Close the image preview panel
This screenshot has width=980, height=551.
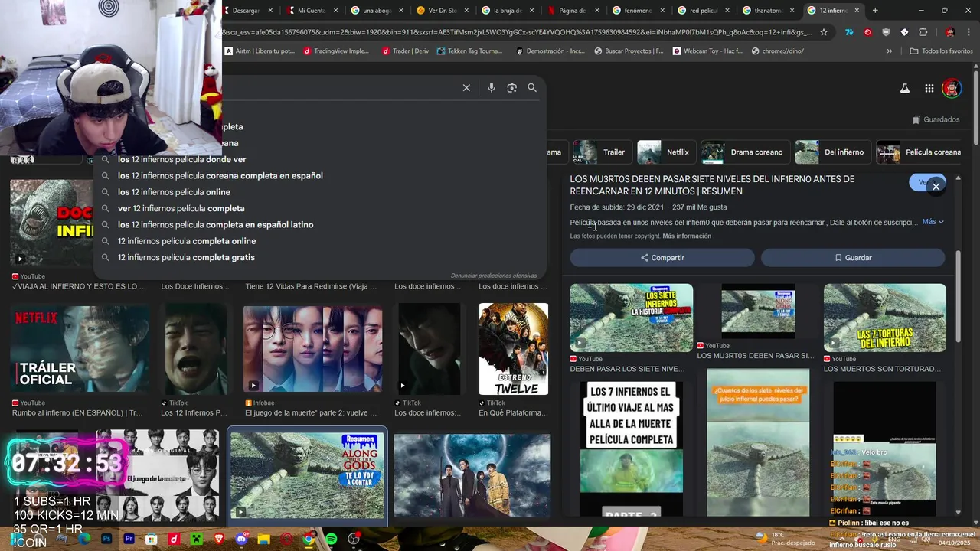(x=936, y=187)
